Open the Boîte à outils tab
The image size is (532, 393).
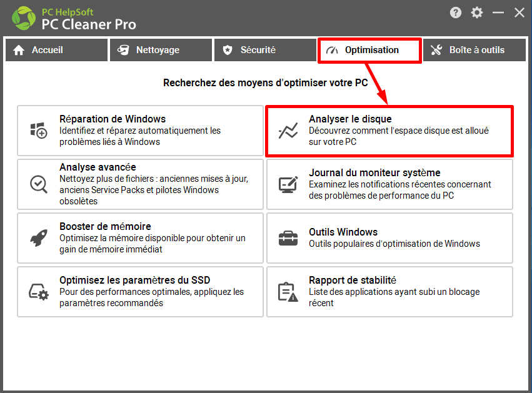point(474,50)
